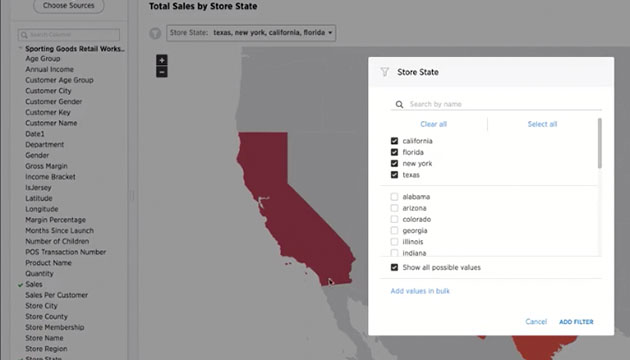Click the map zoom in plus icon

click(x=162, y=60)
